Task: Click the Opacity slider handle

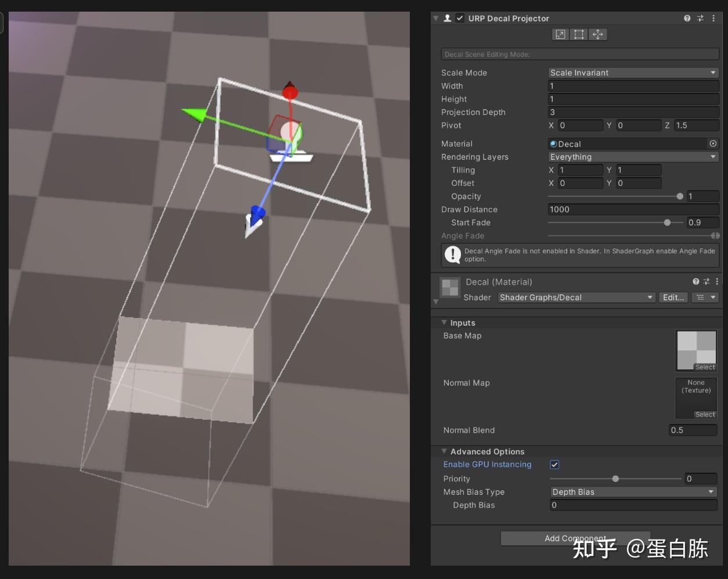Action: coord(680,196)
